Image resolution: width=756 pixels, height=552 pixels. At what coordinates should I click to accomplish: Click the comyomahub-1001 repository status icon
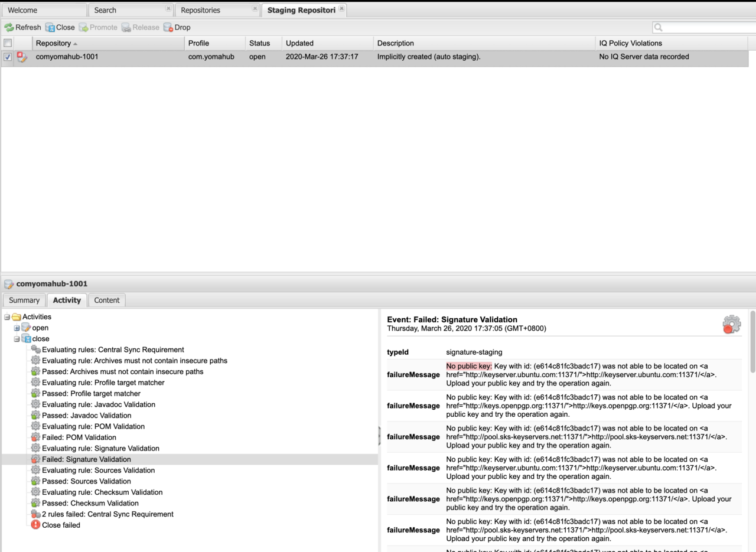22,57
